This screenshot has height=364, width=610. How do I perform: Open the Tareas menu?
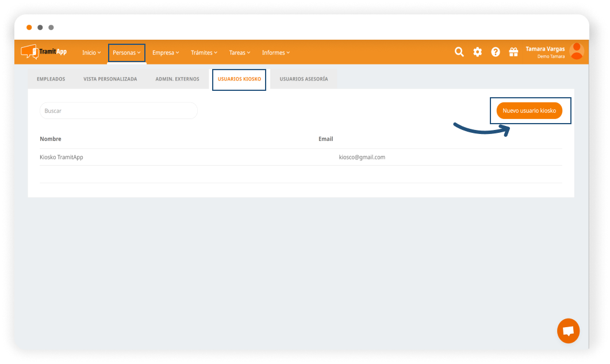click(x=240, y=52)
